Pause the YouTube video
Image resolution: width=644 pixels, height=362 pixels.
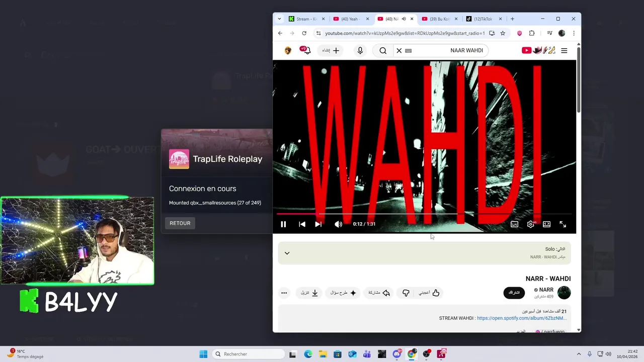(x=283, y=224)
